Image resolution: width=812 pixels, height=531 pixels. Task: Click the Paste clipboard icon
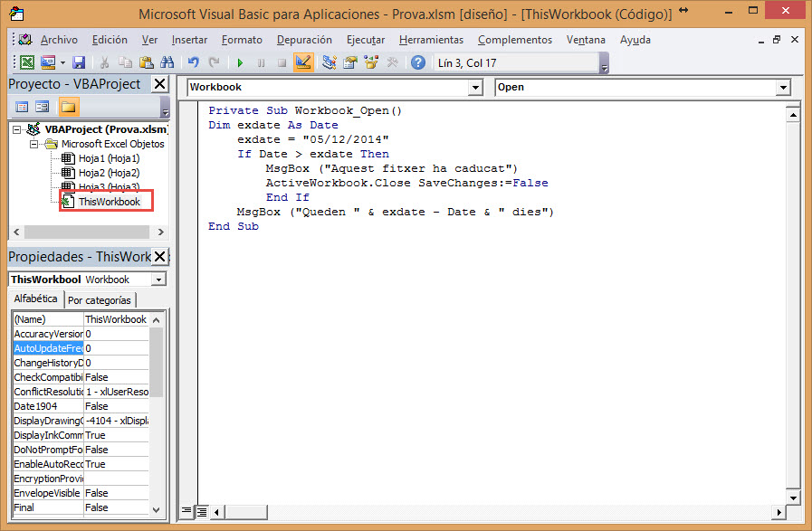[147, 62]
